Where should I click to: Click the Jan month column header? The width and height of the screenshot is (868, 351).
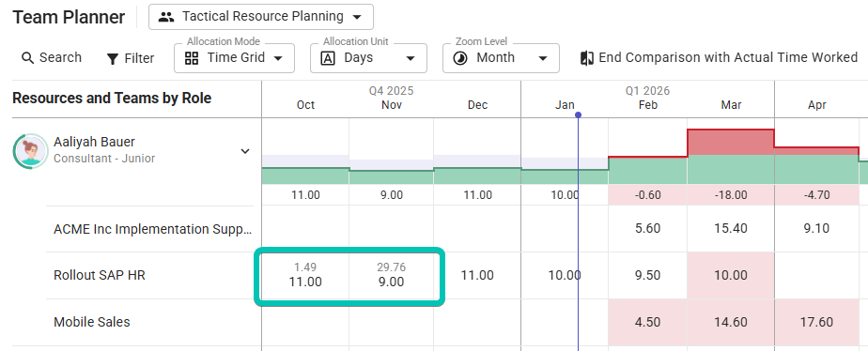click(x=565, y=105)
